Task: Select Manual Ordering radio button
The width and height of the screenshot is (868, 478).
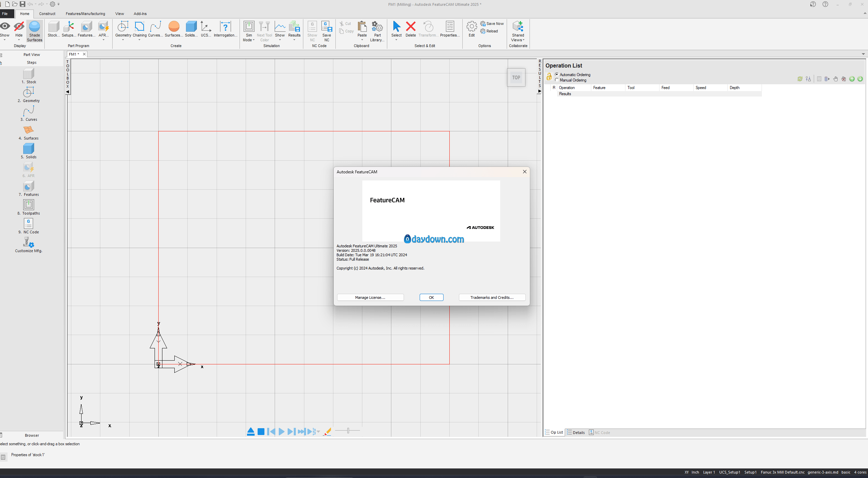Action: coord(557,80)
